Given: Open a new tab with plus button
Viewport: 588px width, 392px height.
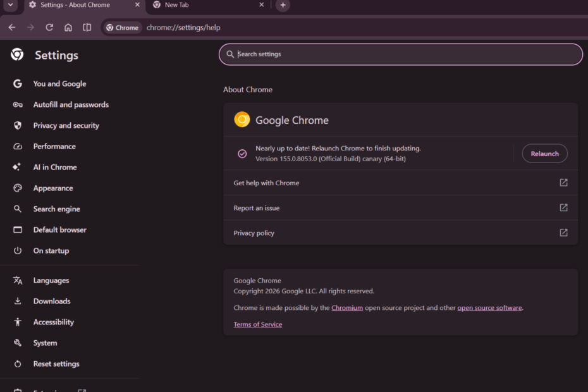Looking at the screenshot, I should (x=283, y=5).
